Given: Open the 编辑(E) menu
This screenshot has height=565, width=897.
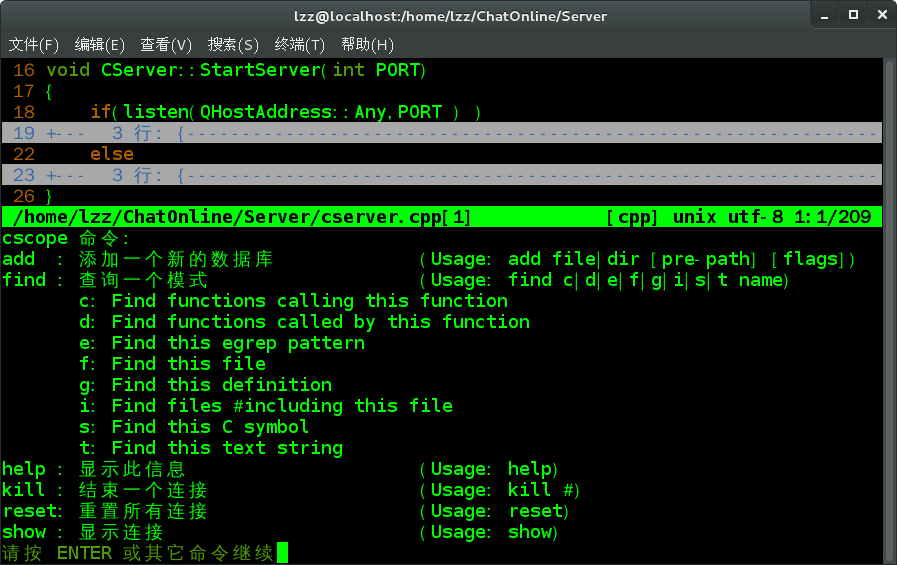Looking at the screenshot, I should pyautogui.click(x=100, y=45).
